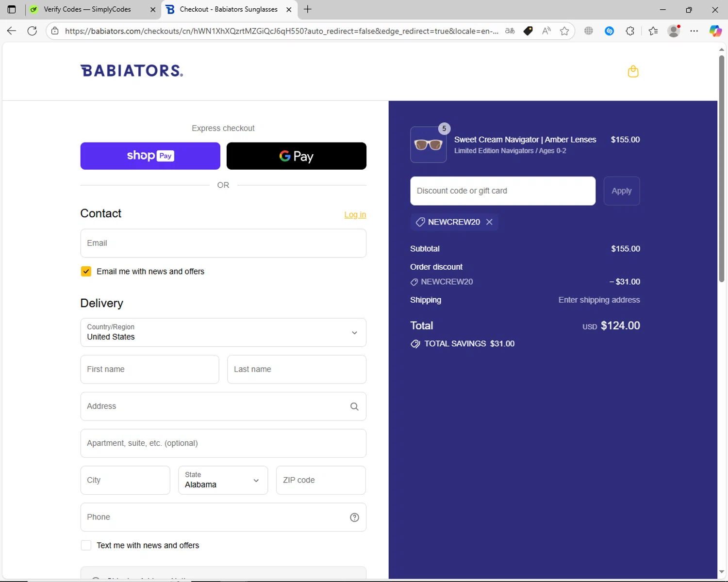Click the Apply discount button
Screen dimensions: 728x582
[622, 191]
